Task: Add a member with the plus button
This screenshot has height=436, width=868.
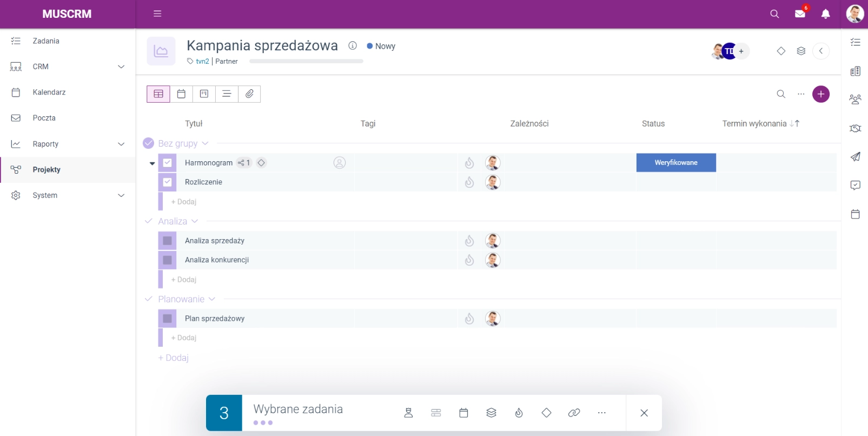Action: pos(741,51)
